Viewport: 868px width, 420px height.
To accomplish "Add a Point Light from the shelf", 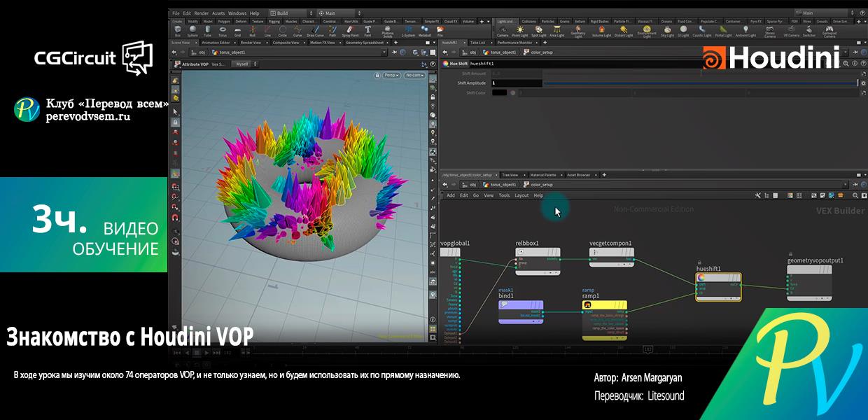I will point(520,31).
